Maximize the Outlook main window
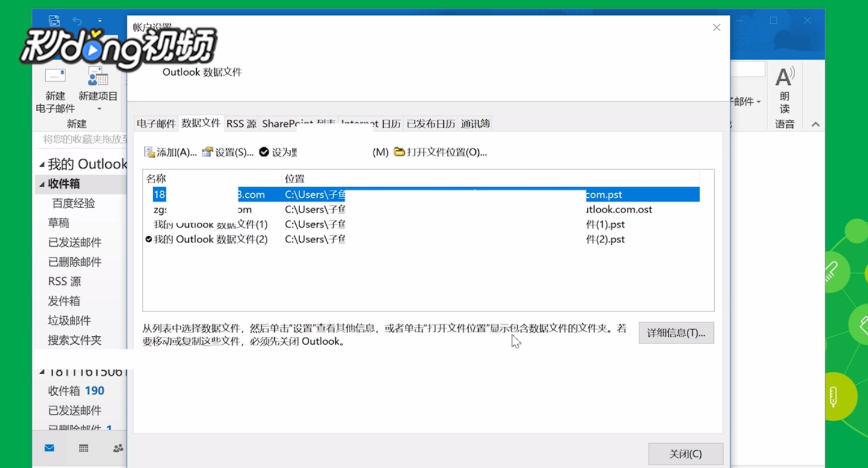The image size is (868, 468). tap(774, 20)
